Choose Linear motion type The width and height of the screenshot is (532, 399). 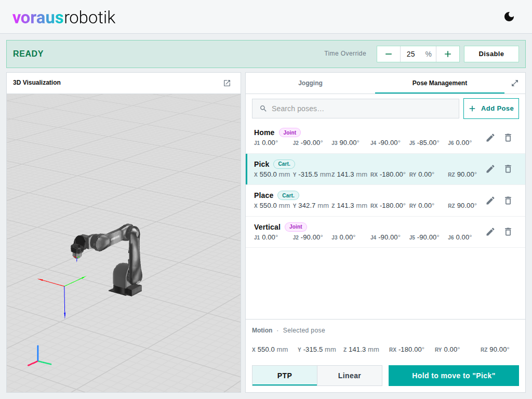click(350, 376)
